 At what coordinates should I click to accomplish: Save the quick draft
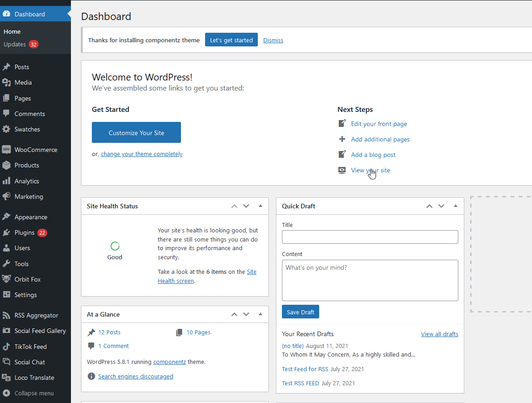[x=300, y=312]
